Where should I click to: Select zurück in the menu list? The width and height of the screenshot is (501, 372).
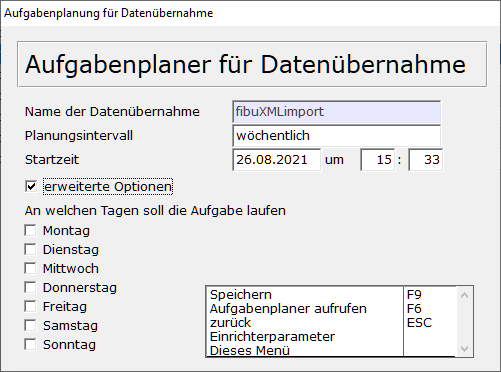[x=305, y=322]
